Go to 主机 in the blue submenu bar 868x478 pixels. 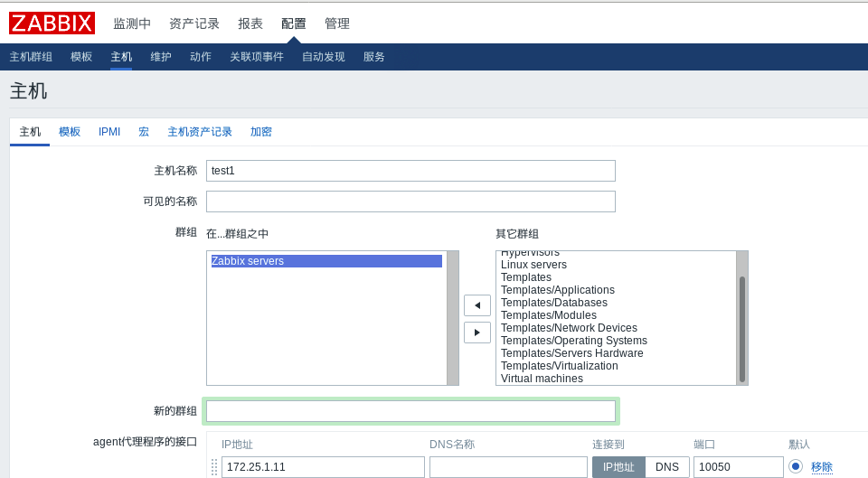click(121, 57)
